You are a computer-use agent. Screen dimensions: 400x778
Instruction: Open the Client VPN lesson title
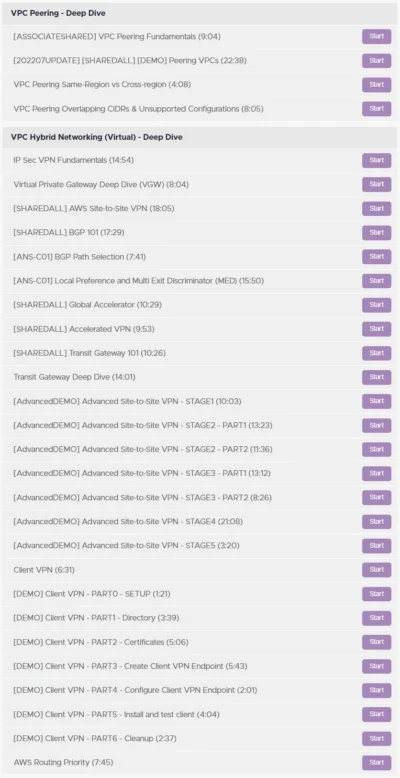click(x=44, y=570)
